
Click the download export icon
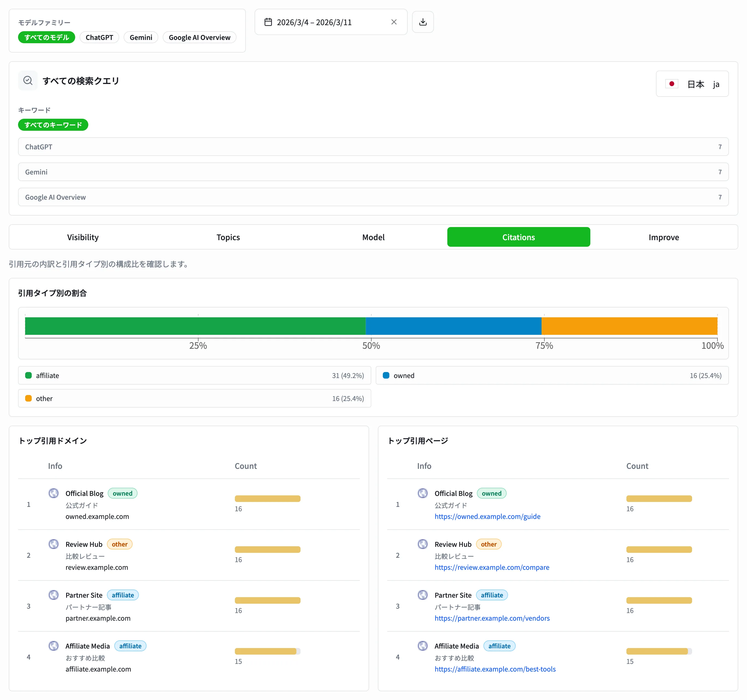pyautogui.click(x=423, y=22)
